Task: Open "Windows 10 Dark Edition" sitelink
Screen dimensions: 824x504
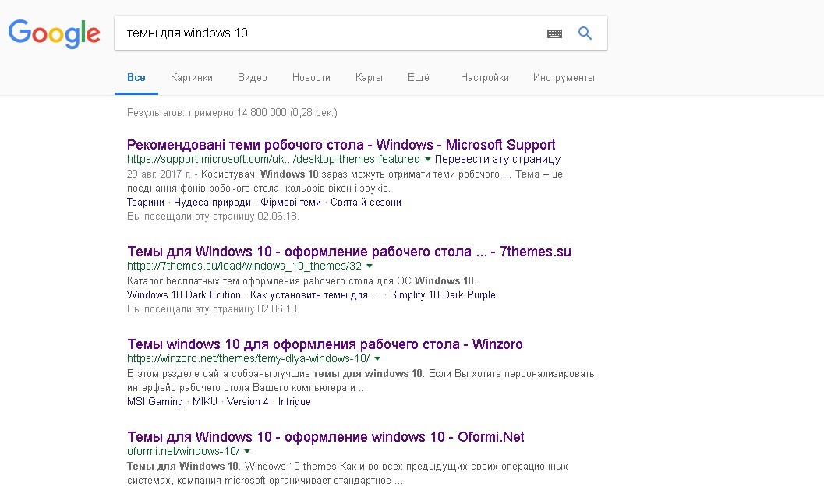Action: 184,295
